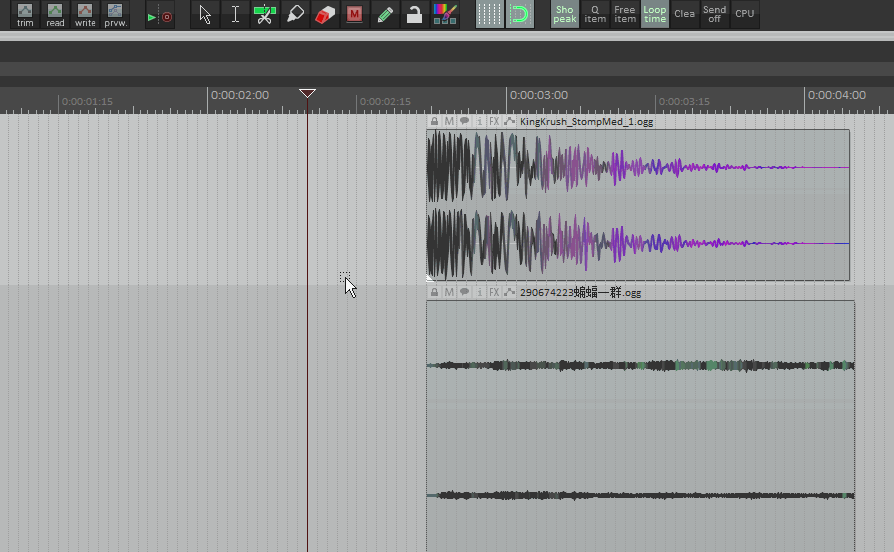This screenshot has height=552, width=894.
Task: Open notes on KingKrush_StompMed_1.ogg item
Action: pyautogui.click(x=465, y=121)
